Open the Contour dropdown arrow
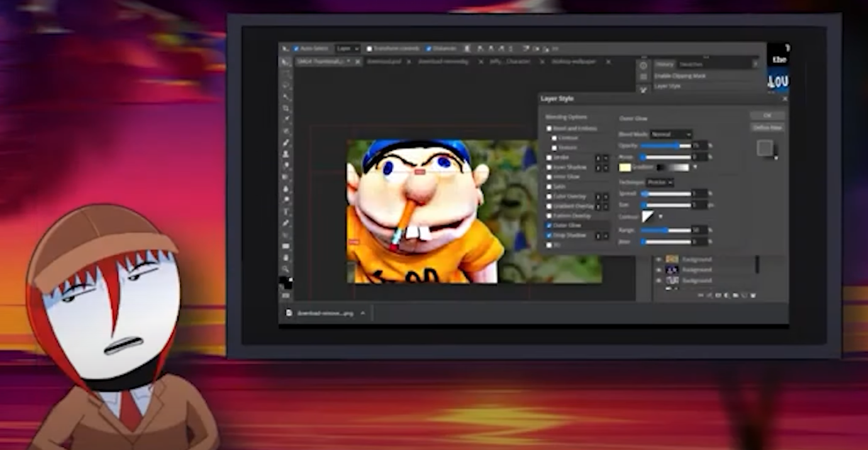 point(660,217)
